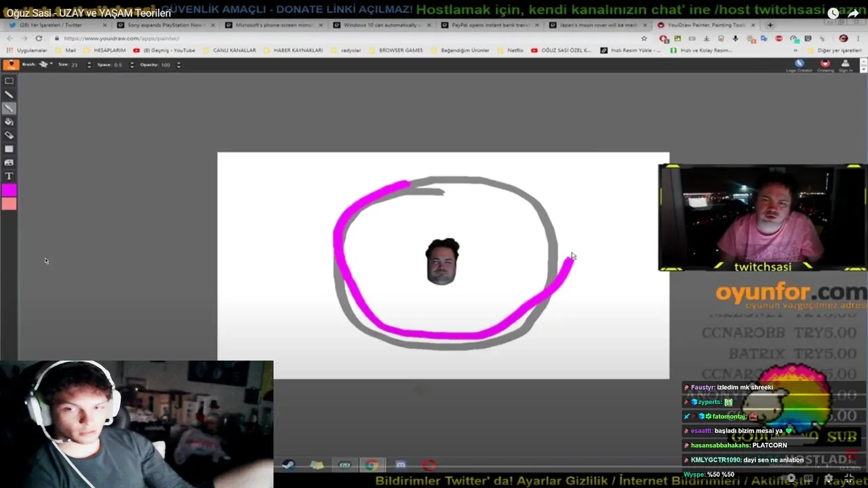868x488 pixels.
Task: Open Steam from the taskbar
Action: click(x=288, y=465)
